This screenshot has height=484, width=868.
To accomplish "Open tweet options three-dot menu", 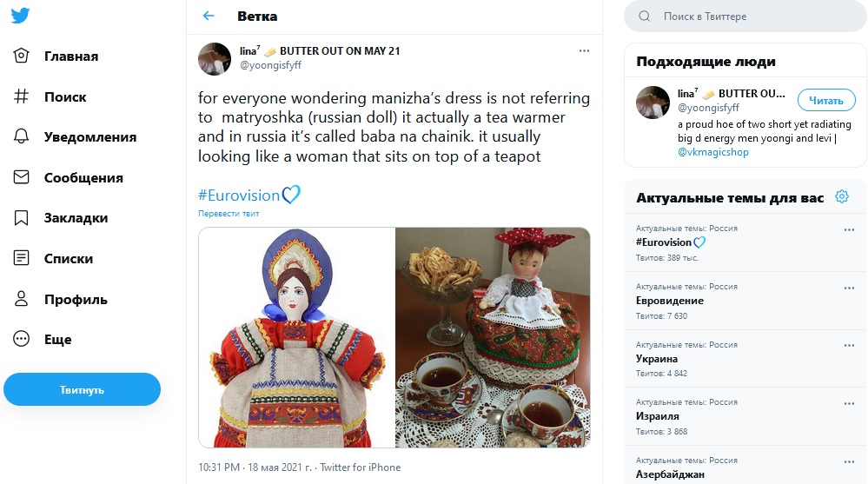I will tap(585, 51).
